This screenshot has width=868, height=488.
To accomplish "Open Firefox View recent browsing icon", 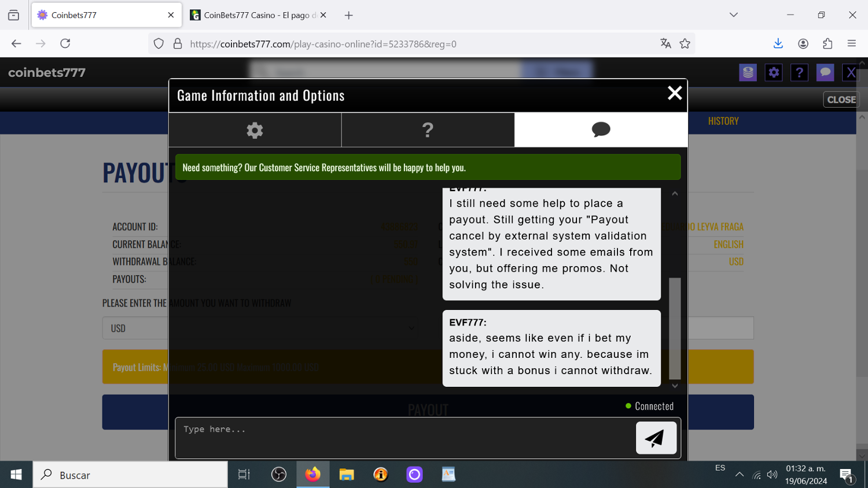I will pos(13,15).
